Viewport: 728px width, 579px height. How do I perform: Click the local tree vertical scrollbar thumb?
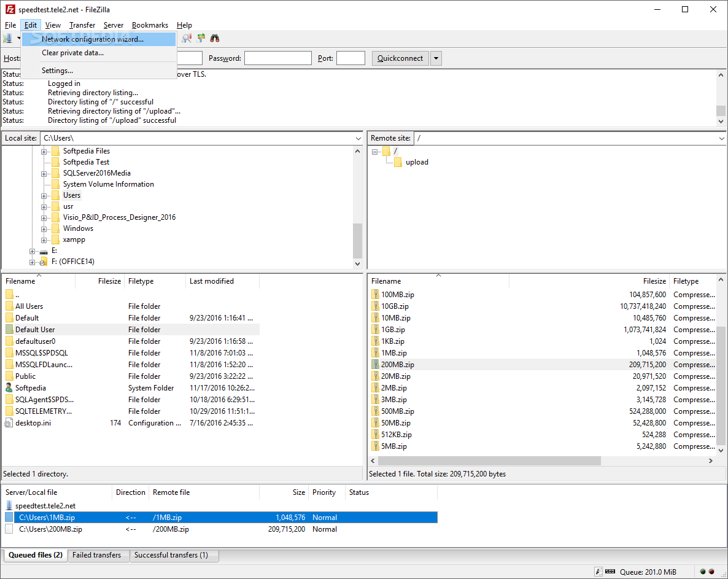click(357, 241)
